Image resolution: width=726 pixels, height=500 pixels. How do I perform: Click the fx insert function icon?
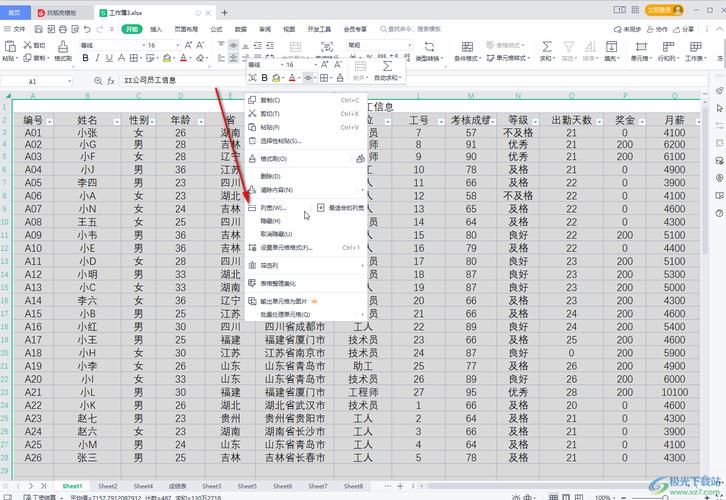[x=111, y=81]
